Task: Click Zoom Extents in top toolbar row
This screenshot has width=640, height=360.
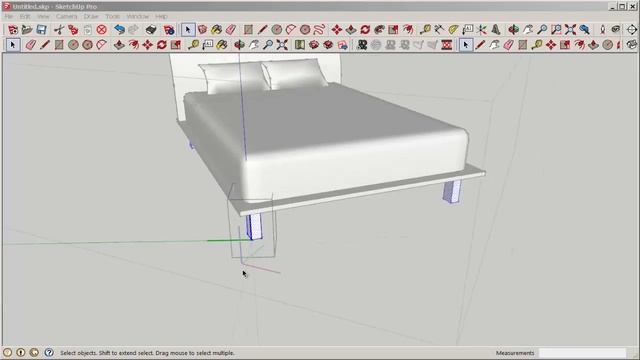Action: pos(570,29)
